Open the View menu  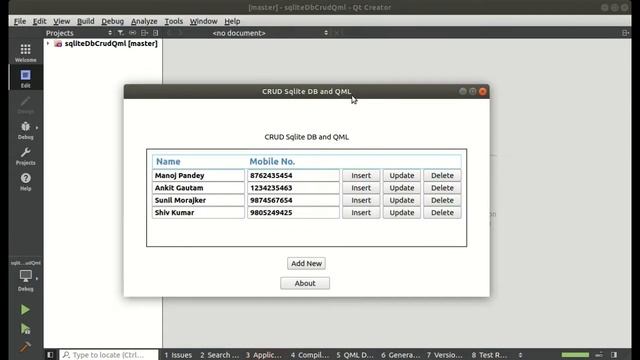coord(61,21)
